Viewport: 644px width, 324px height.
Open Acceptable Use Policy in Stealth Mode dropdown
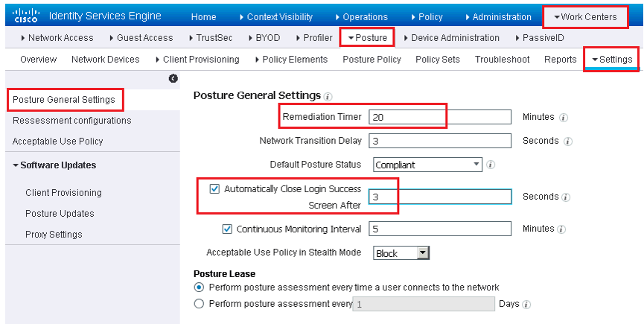coord(401,253)
